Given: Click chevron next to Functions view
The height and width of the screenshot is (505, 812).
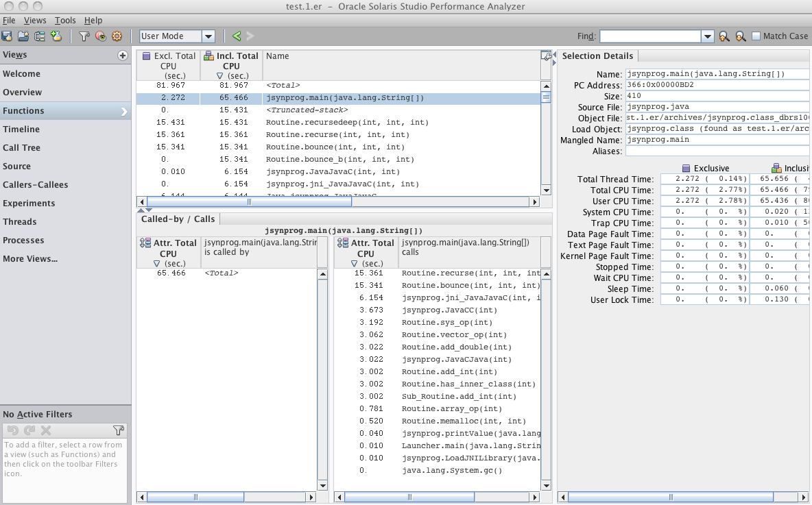Looking at the screenshot, I should click(123, 111).
